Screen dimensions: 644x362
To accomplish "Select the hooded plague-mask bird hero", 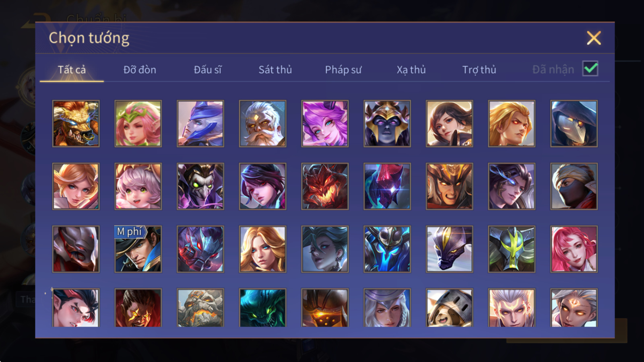I will [574, 123].
